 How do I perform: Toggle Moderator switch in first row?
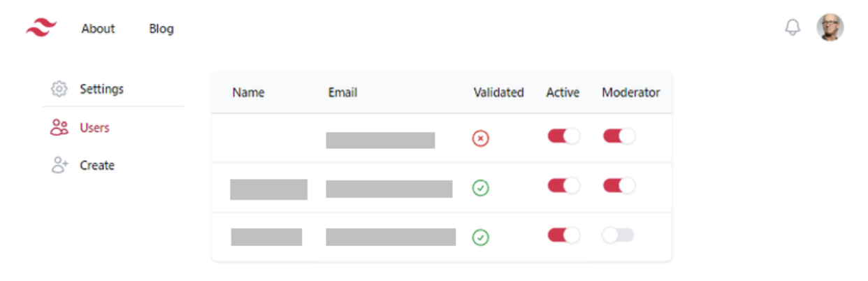(x=619, y=136)
